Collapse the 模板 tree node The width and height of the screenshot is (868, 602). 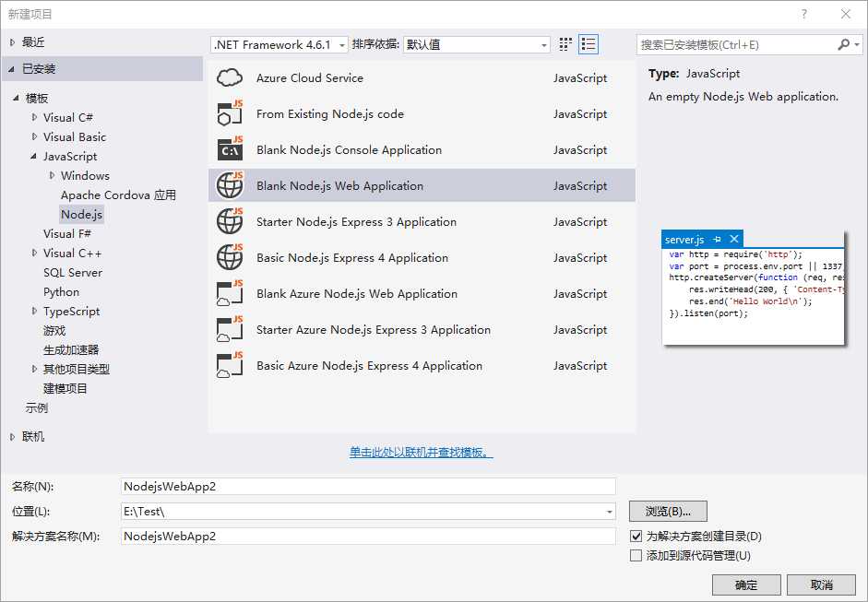16,98
